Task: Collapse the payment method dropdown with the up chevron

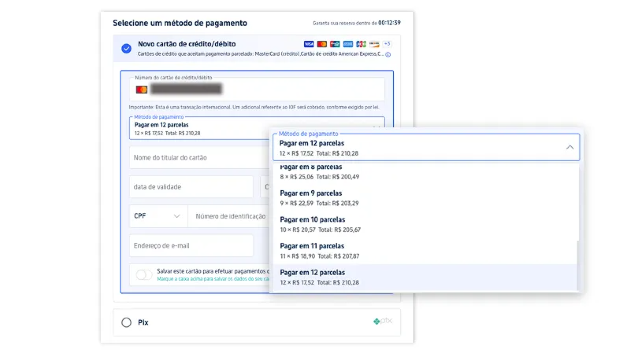Action: pos(570,147)
